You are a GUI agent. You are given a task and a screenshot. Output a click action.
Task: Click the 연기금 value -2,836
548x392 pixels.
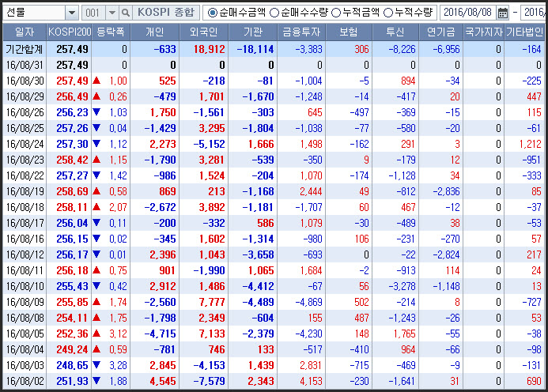(446, 191)
